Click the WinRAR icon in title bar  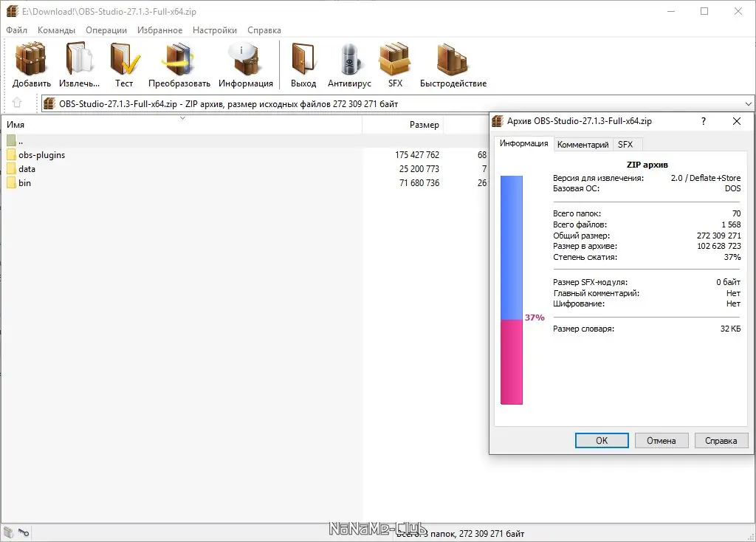coord(12,11)
